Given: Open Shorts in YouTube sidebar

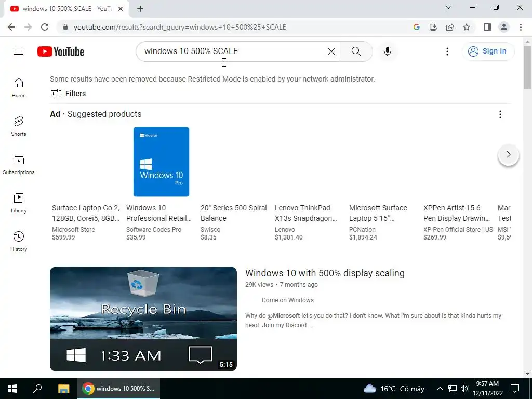Looking at the screenshot, I should click(x=19, y=126).
